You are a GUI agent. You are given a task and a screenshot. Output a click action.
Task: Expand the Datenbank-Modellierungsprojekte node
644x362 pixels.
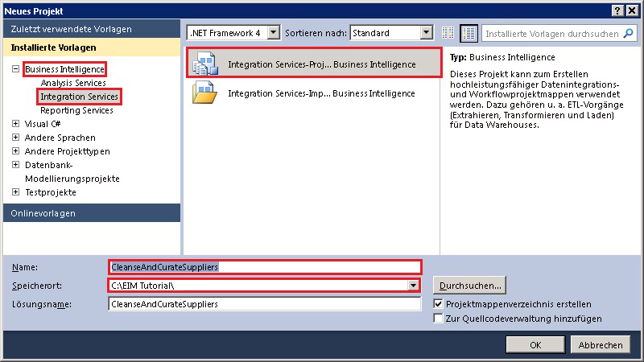15,165
